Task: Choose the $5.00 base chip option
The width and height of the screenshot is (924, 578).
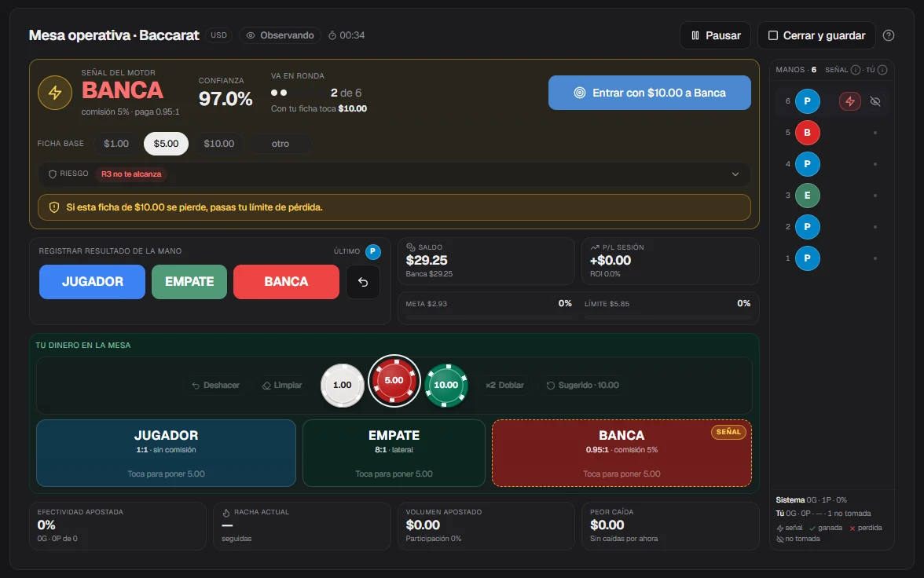Action: click(167, 144)
